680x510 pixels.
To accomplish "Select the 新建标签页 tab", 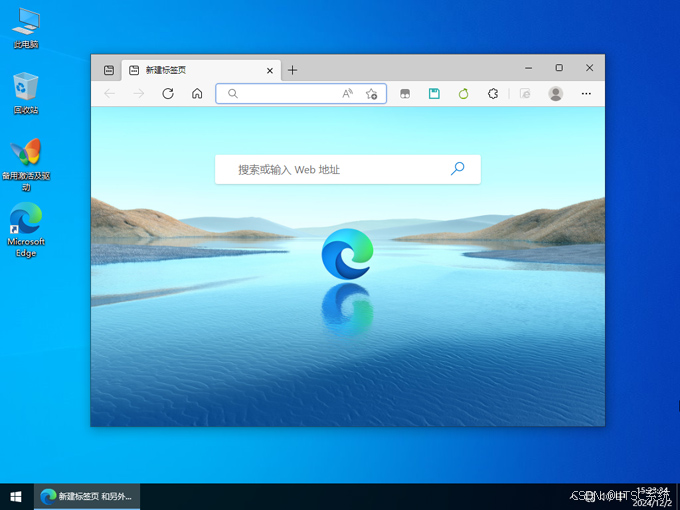I will click(202, 70).
